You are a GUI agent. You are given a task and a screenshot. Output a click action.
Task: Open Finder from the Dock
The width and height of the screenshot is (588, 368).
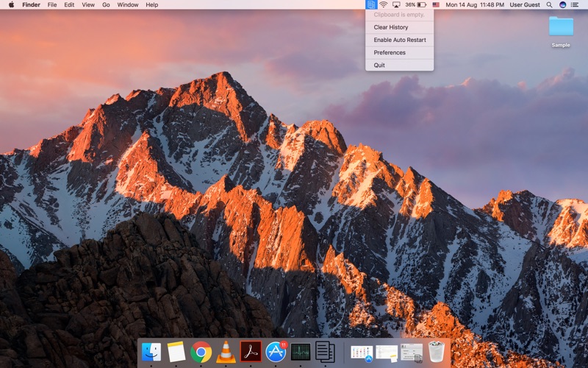click(x=151, y=353)
